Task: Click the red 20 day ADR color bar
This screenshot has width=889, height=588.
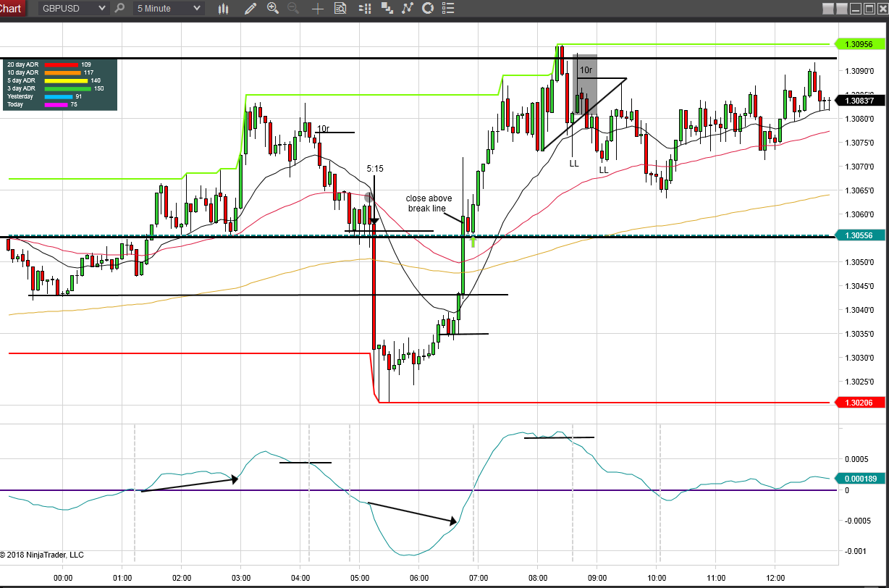Action: point(61,64)
